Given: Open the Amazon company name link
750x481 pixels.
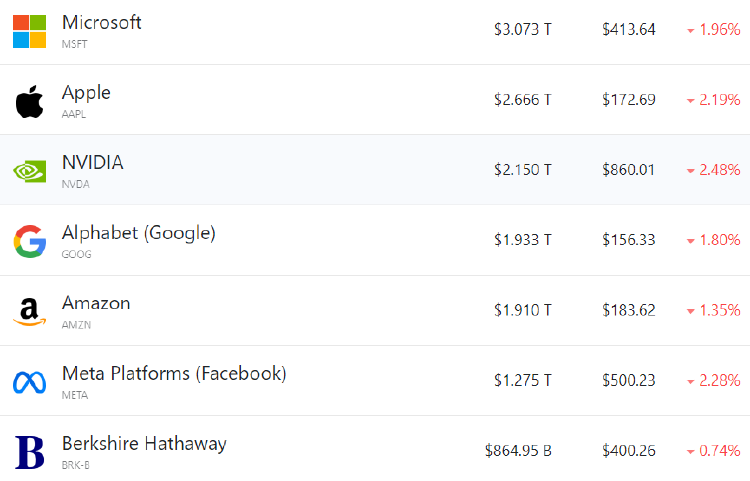Looking at the screenshot, I should coord(96,303).
